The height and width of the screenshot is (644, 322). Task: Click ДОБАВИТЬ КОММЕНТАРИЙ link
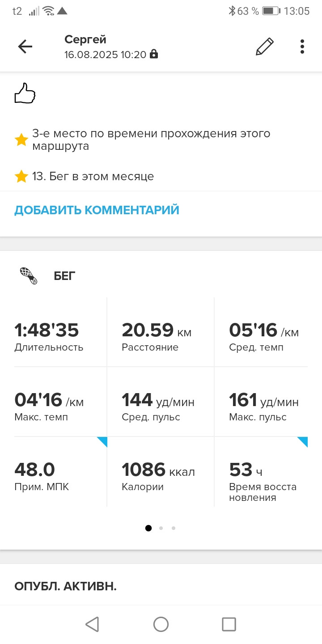(x=97, y=210)
